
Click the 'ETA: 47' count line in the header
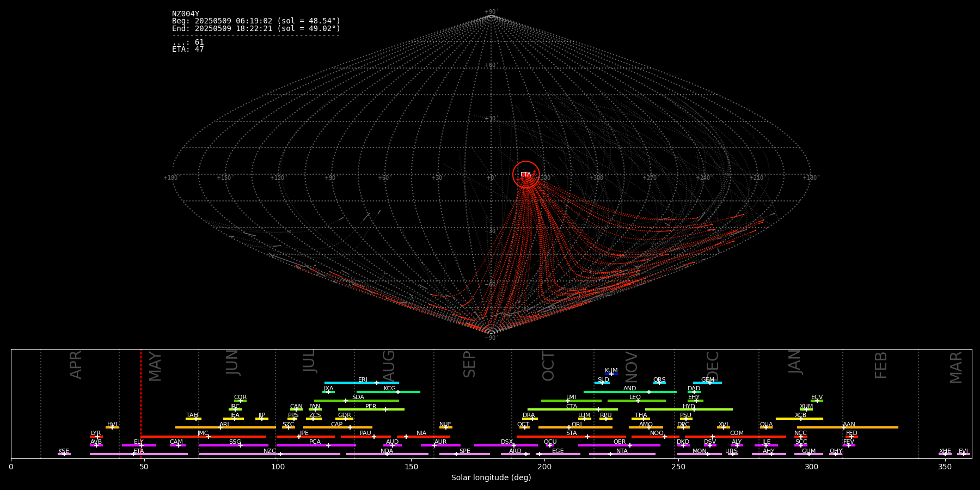pos(188,49)
